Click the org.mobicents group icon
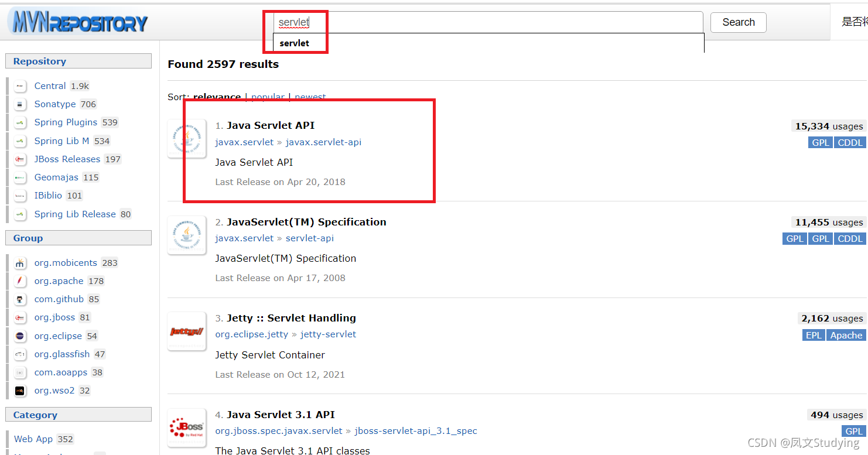 pos(20,263)
